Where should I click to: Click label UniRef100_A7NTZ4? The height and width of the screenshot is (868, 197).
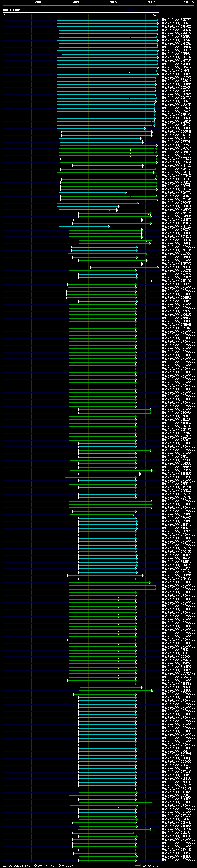(177, 139)
